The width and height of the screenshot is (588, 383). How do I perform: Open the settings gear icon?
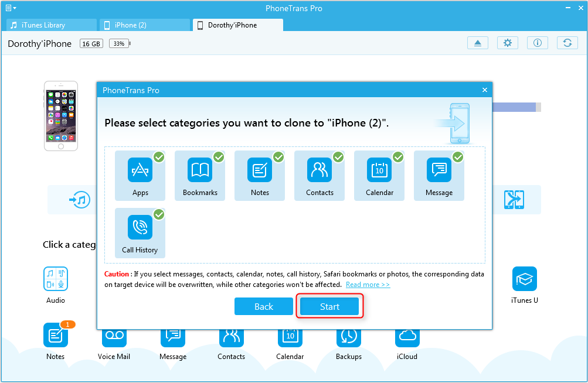[x=508, y=43]
